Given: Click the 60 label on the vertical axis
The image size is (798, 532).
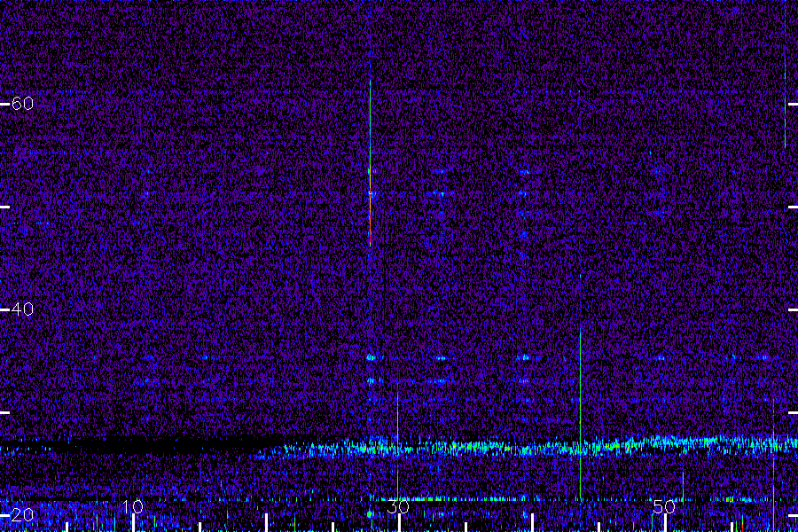Looking at the screenshot, I should pyautogui.click(x=22, y=104).
